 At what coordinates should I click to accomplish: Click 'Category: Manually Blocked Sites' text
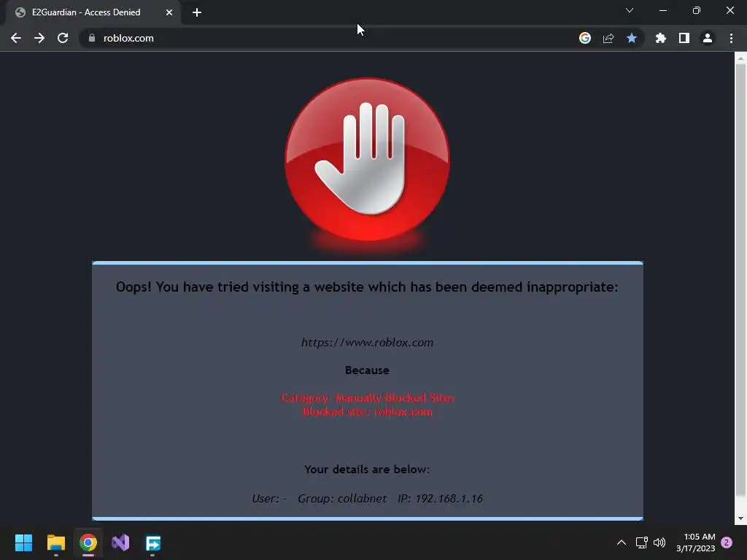pyautogui.click(x=368, y=397)
